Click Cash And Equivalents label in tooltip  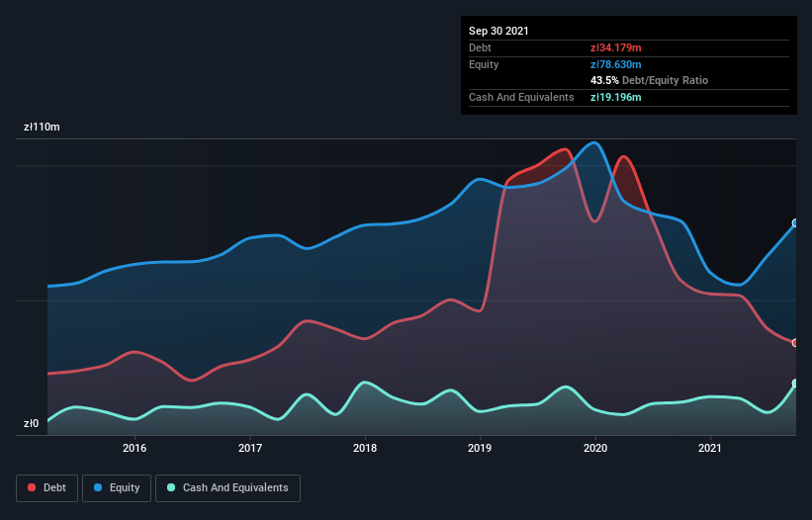pyautogui.click(x=521, y=97)
